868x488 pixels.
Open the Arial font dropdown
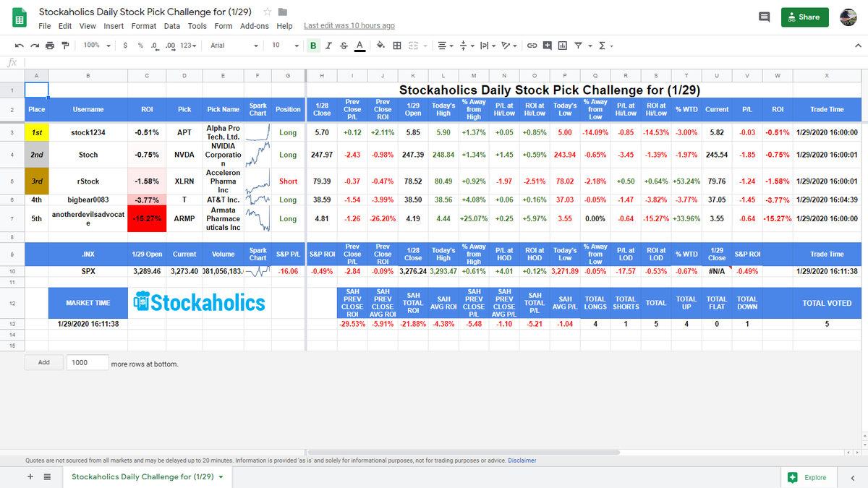click(x=234, y=46)
